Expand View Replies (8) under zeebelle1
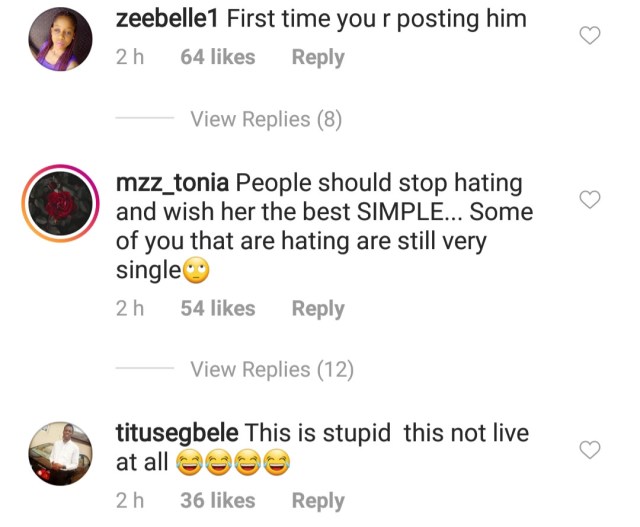This screenshot has width=640, height=527. 266,119
